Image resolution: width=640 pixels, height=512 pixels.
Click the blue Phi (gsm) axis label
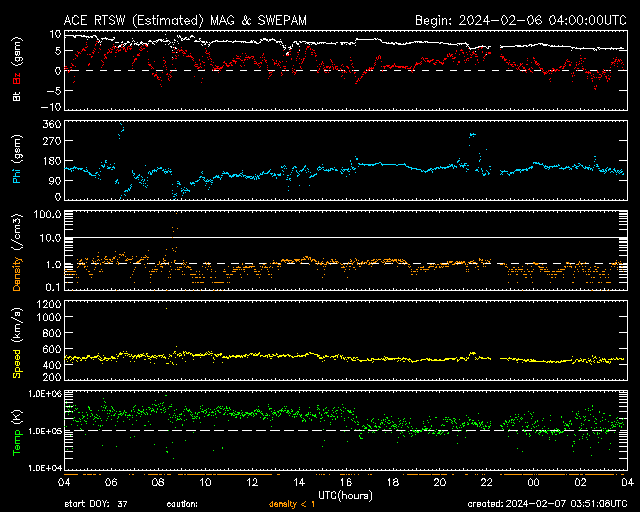[17, 160]
